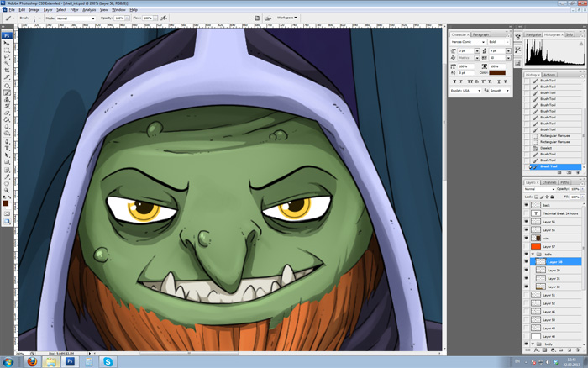Viewport: 588px width, 368px height.
Task: Hide the 'back' layer
Action: coord(526,205)
